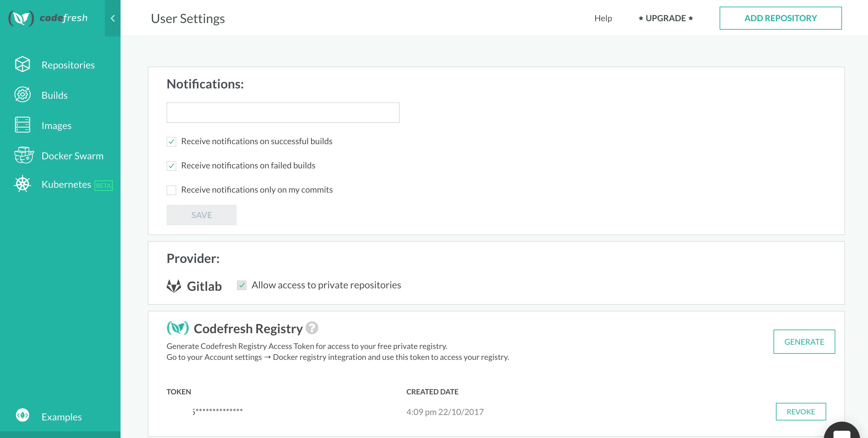The height and width of the screenshot is (438, 868).
Task: Click the ADD REPOSITORY button
Action: pyautogui.click(x=780, y=18)
